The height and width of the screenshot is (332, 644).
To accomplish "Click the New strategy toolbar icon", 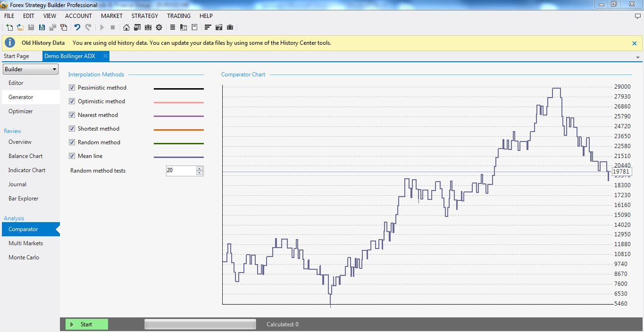I will coord(9,27).
